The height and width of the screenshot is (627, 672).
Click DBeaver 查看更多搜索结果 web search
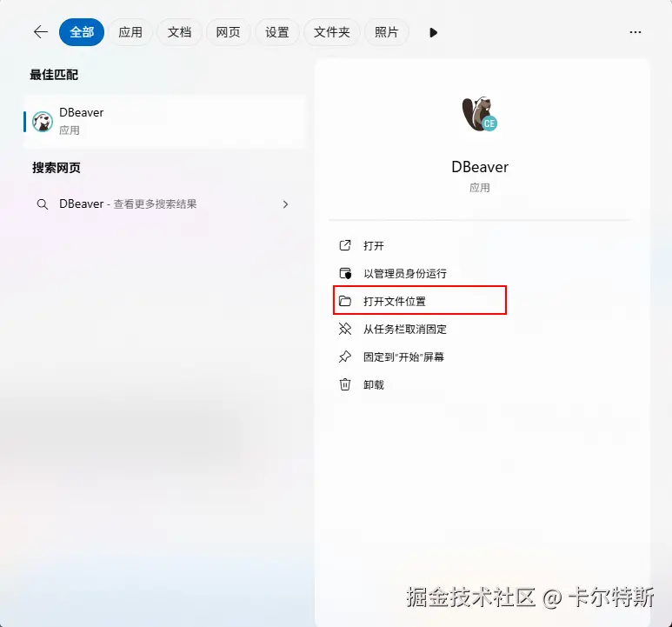point(165,204)
